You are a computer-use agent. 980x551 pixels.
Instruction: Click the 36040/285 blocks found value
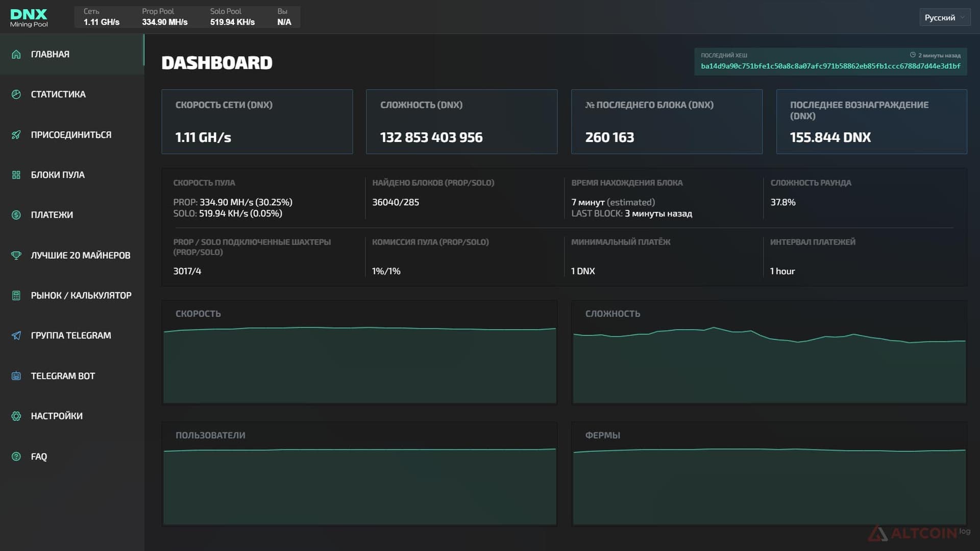click(x=396, y=202)
